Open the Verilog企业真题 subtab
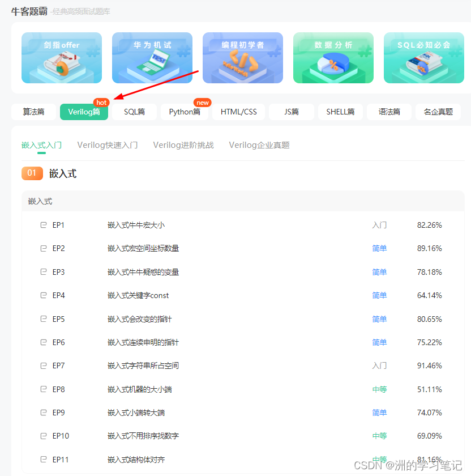This screenshot has width=471, height=476. point(259,145)
